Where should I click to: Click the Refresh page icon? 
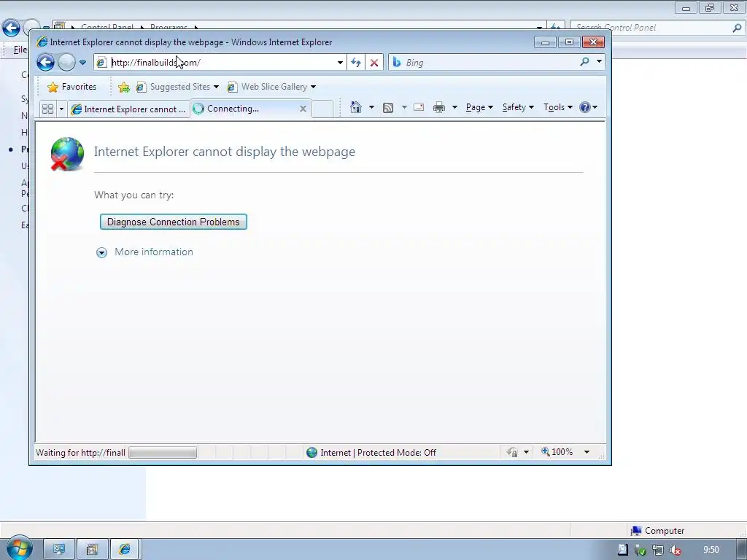pyautogui.click(x=356, y=63)
